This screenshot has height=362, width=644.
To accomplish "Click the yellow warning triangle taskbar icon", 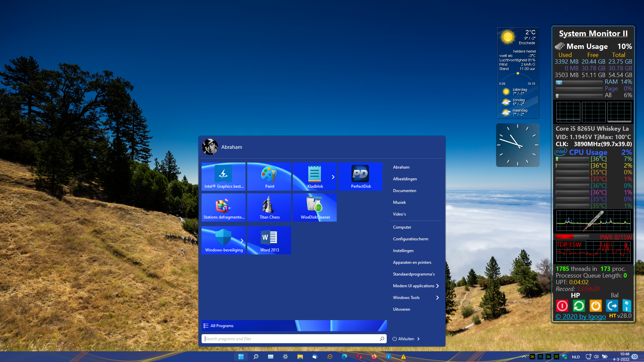I will (x=404, y=357).
